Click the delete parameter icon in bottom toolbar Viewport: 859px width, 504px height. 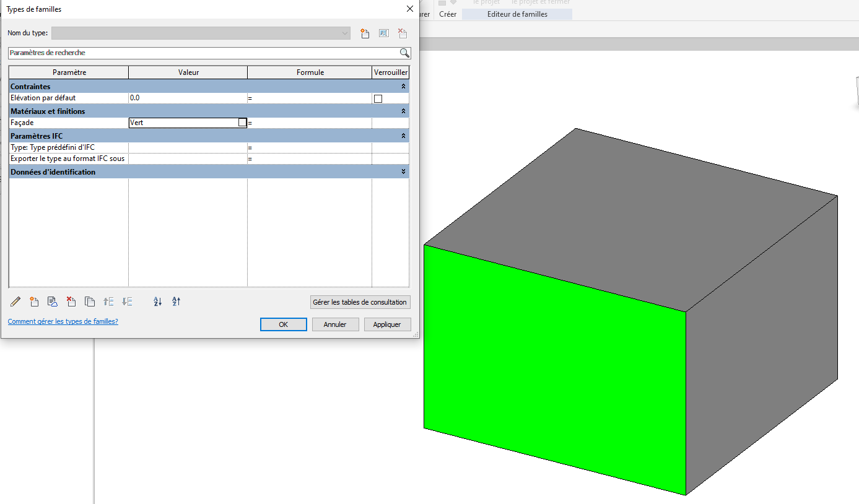[71, 302]
